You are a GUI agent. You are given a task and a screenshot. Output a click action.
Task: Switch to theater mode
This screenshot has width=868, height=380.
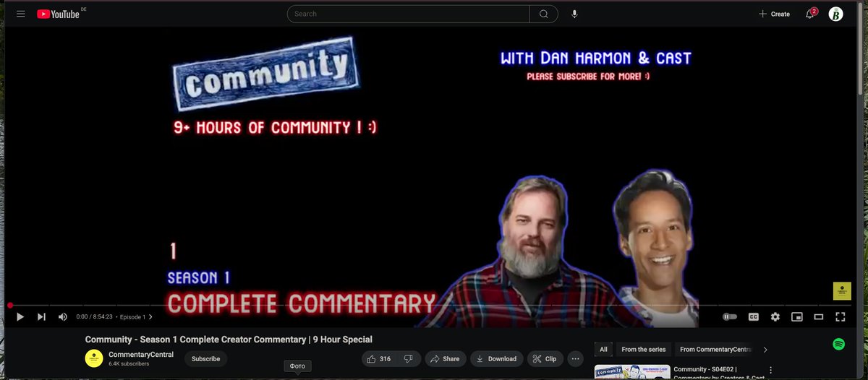(x=819, y=316)
